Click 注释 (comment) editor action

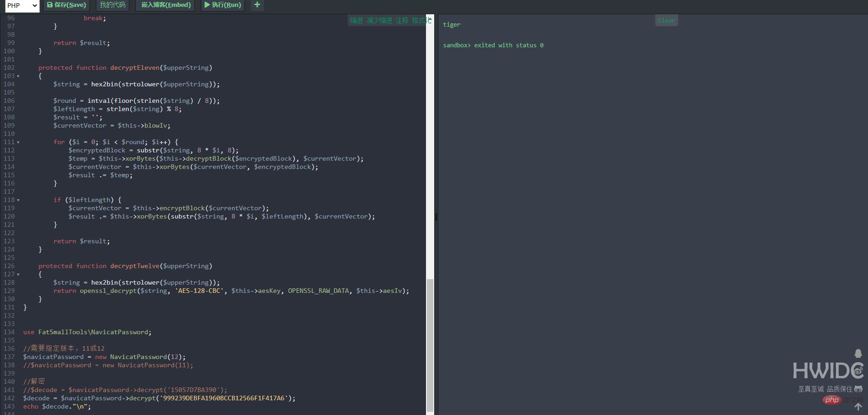click(402, 20)
